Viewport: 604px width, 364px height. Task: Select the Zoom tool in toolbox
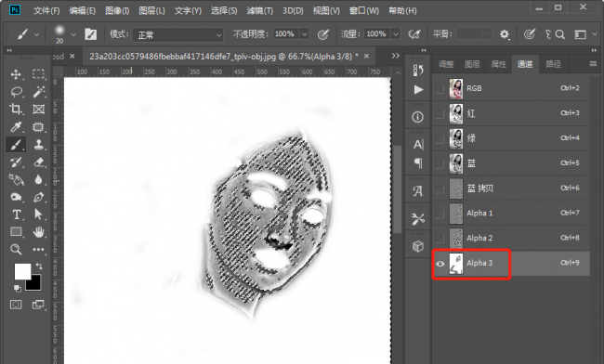(16, 250)
